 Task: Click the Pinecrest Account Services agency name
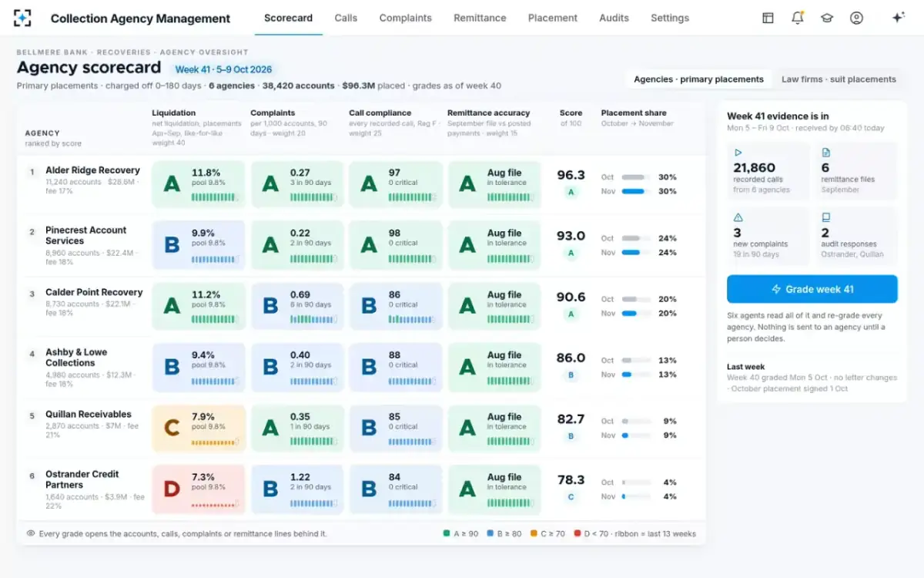[86, 235]
